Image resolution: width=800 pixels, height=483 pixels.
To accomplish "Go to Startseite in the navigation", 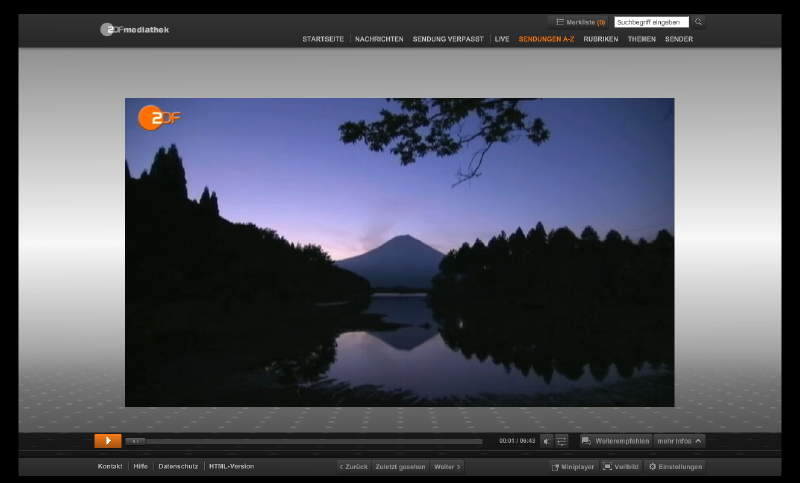I will click(323, 39).
